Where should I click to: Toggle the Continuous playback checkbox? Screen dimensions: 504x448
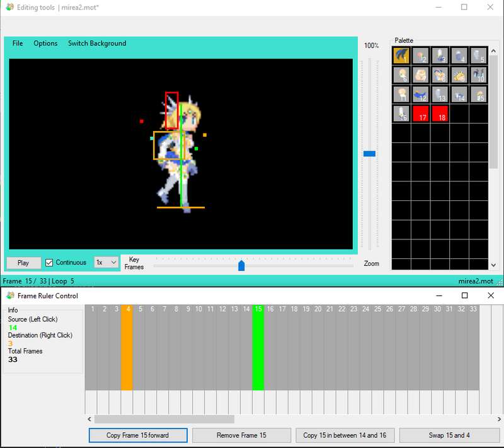coord(49,263)
